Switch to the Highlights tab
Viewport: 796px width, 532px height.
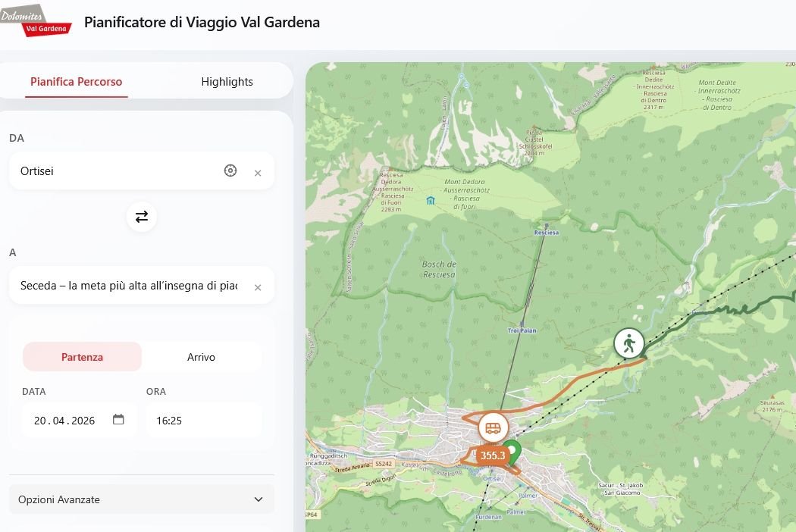point(227,82)
